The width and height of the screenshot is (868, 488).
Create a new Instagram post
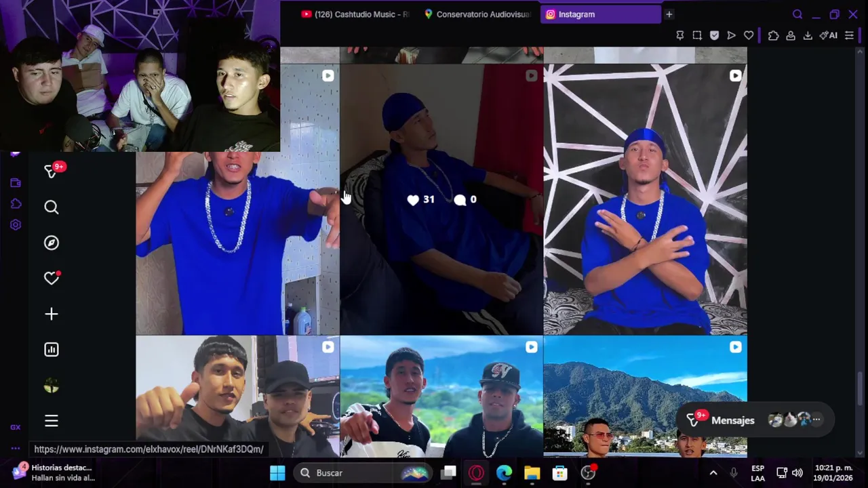pos(52,314)
